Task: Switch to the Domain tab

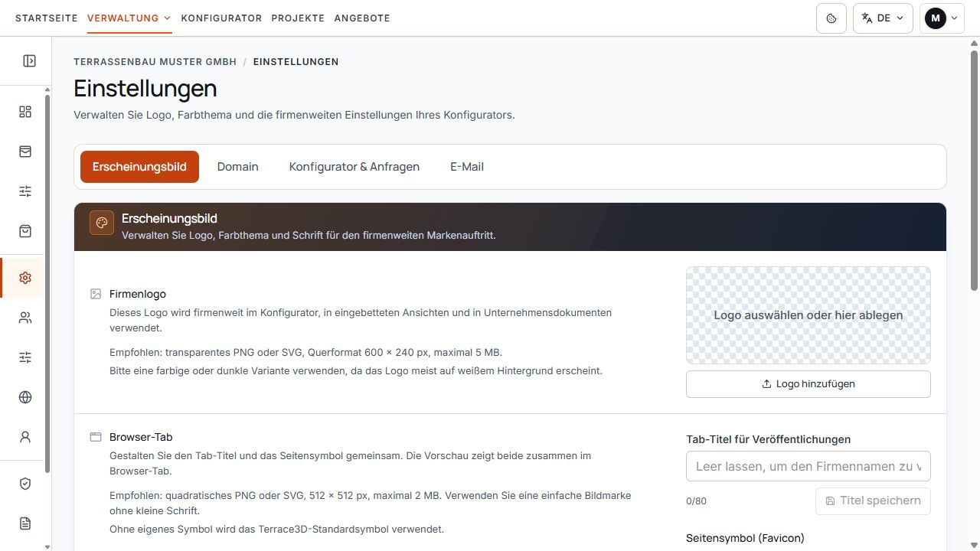Action: 237,167
